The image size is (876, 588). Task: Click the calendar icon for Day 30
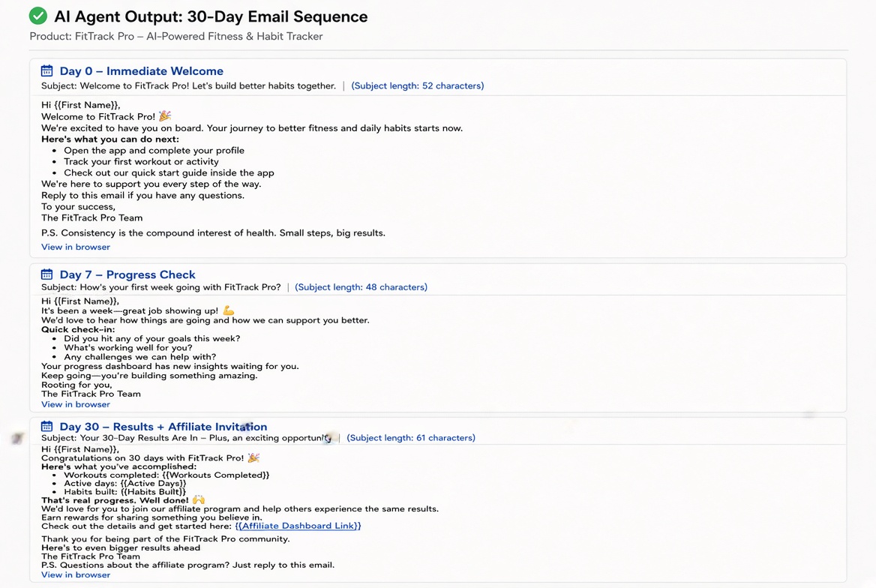point(47,427)
